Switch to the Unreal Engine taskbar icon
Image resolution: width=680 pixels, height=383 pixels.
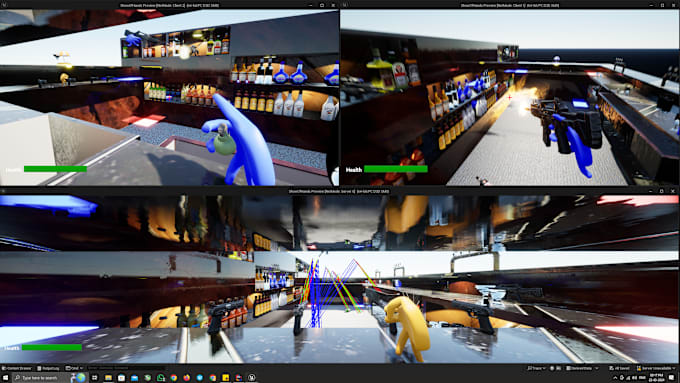point(252,378)
